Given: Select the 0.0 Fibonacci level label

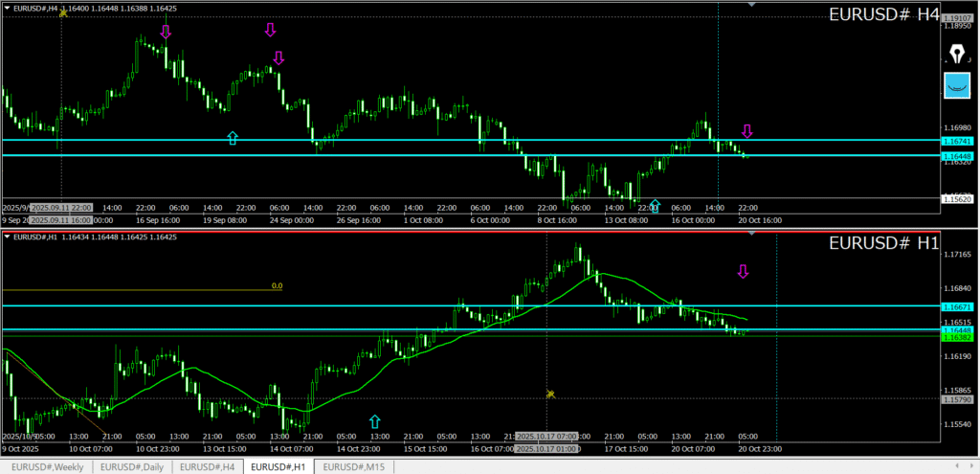Looking at the screenshot, I should click(x=278, y=285).
